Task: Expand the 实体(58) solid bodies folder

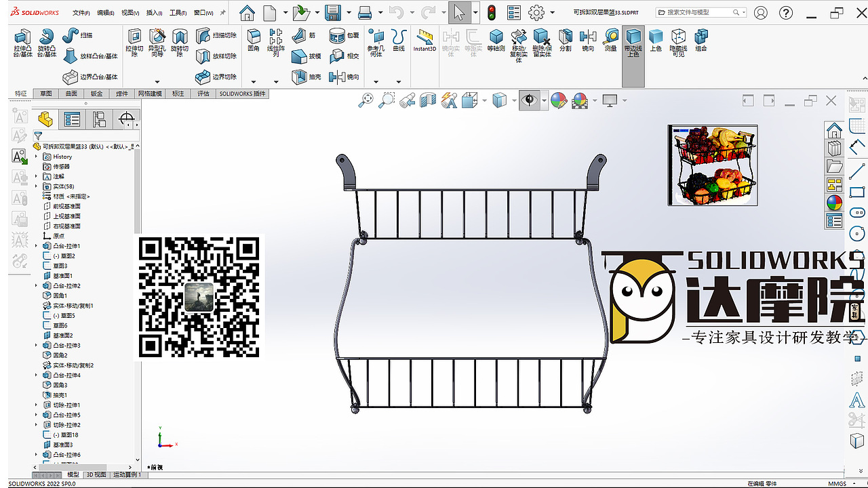Action: (x=37, y=186)
